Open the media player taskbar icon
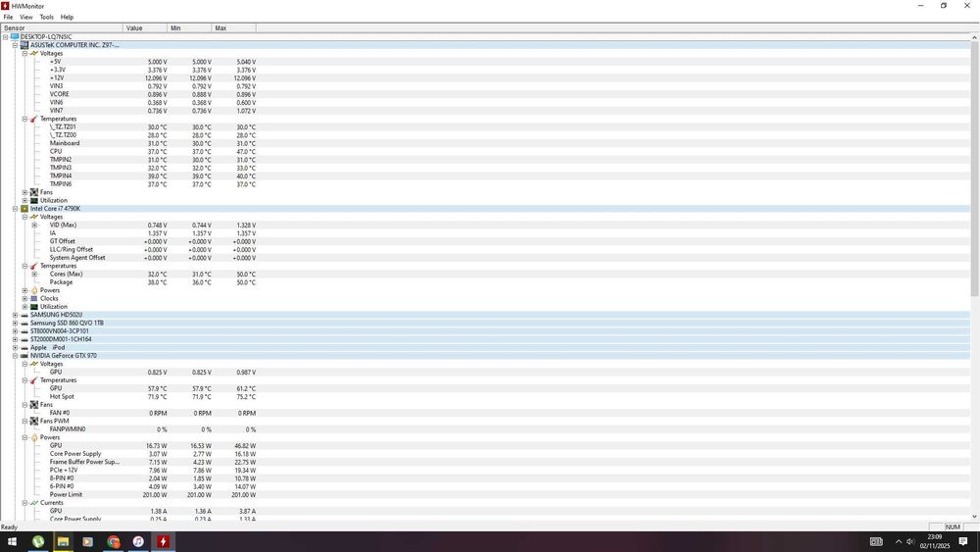 (88, 541)
